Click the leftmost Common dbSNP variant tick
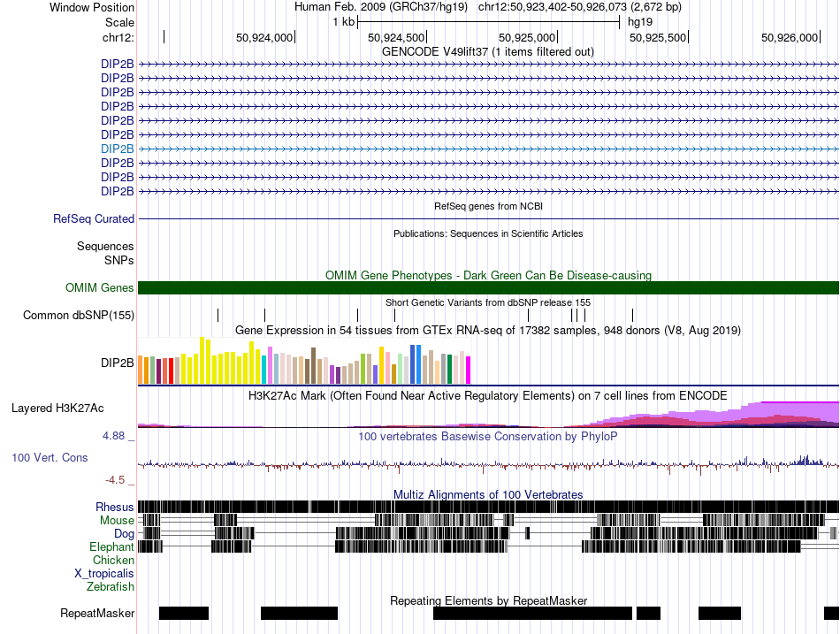The height and width of the screenshot is (634, 840). point(218,315)
